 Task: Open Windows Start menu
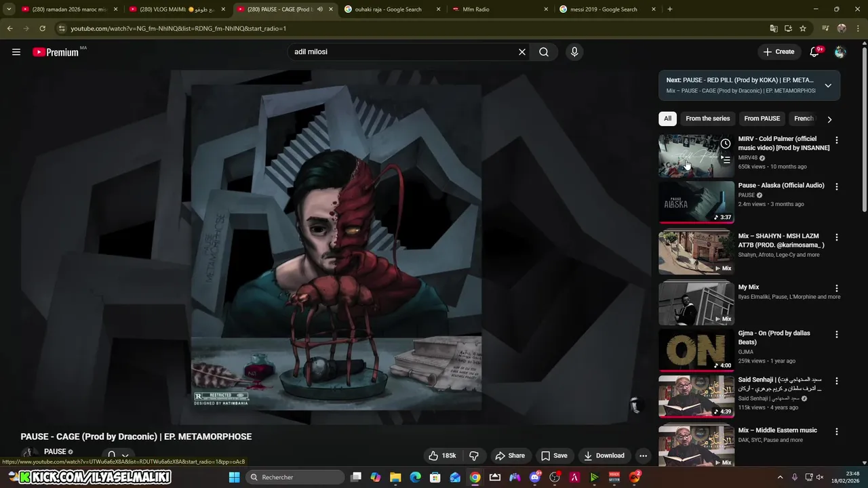234,477
